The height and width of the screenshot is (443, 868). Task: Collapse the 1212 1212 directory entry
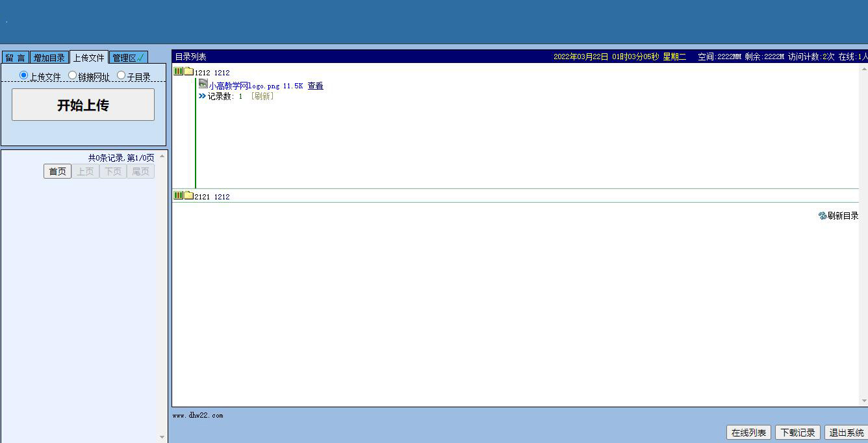click(212, 73)
